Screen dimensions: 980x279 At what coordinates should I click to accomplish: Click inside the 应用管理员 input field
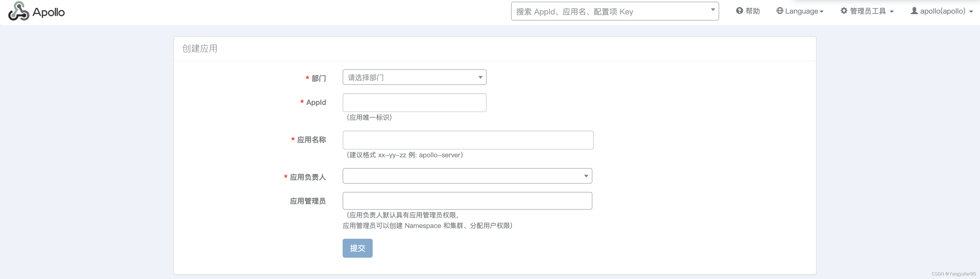(x=467, y=201)
